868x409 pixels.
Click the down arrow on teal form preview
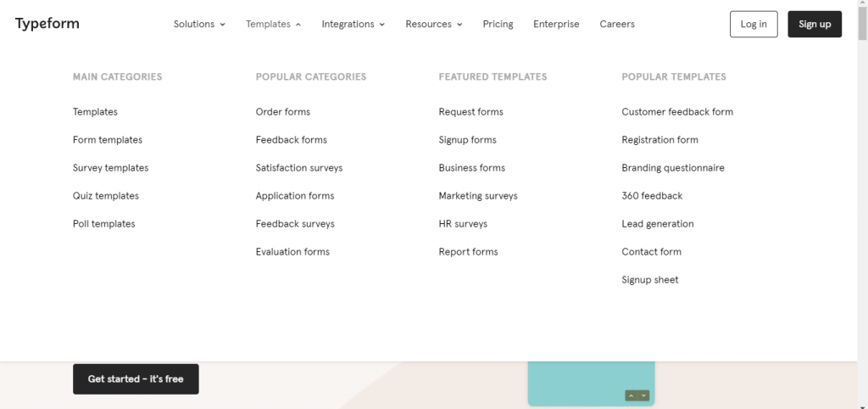click(643, 395)
